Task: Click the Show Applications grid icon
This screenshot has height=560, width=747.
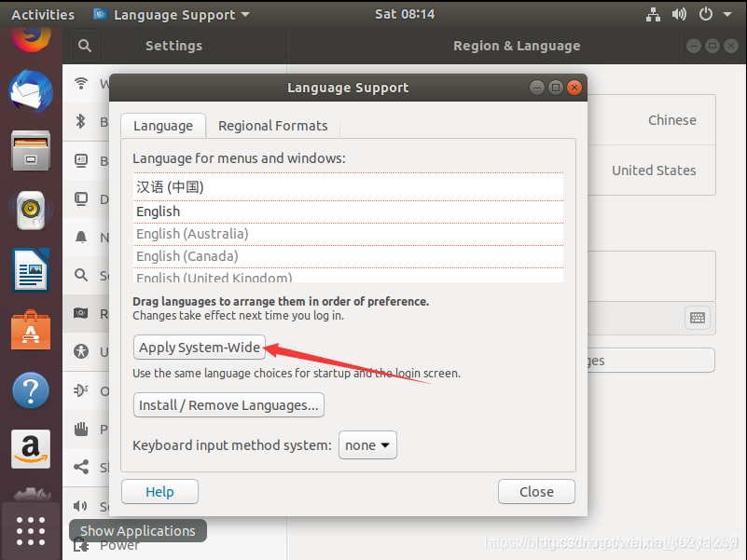Action: point(31,531)
